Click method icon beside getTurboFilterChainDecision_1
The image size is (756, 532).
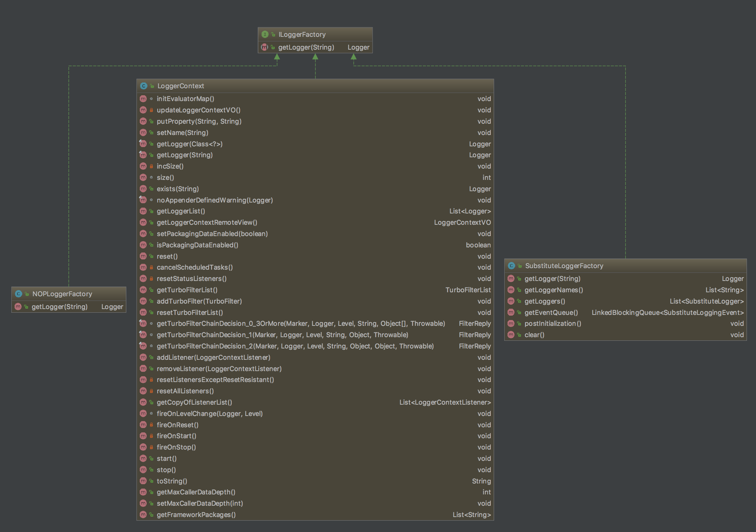click(143, 335)
